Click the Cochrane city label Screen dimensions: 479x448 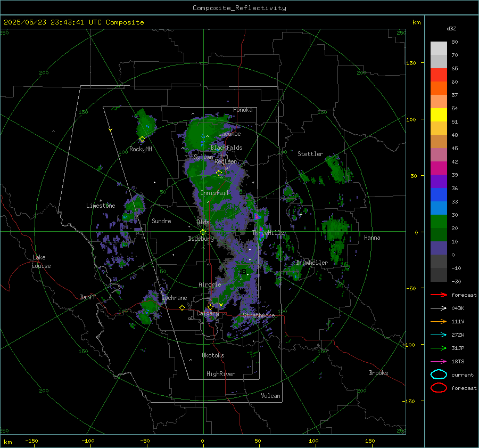174,298
